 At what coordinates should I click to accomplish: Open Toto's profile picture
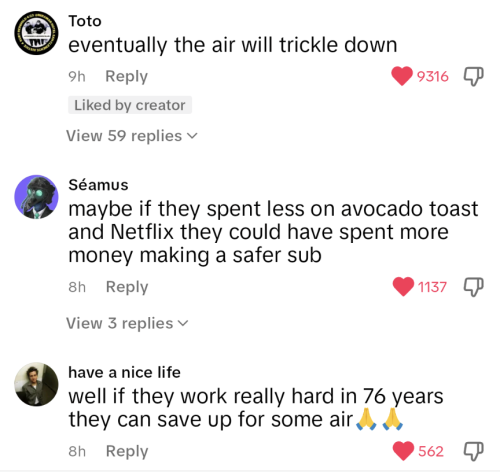tap(36, 33)
